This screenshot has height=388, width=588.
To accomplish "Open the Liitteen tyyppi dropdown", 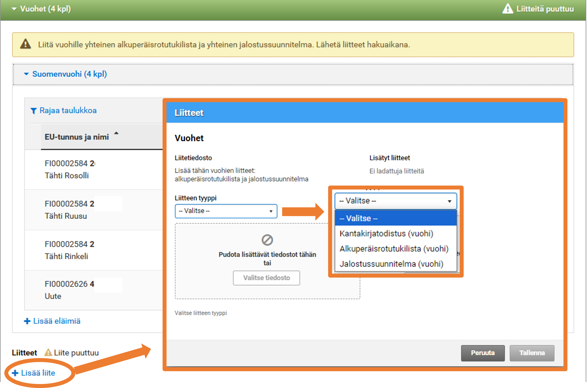I will tap(226, 211).
